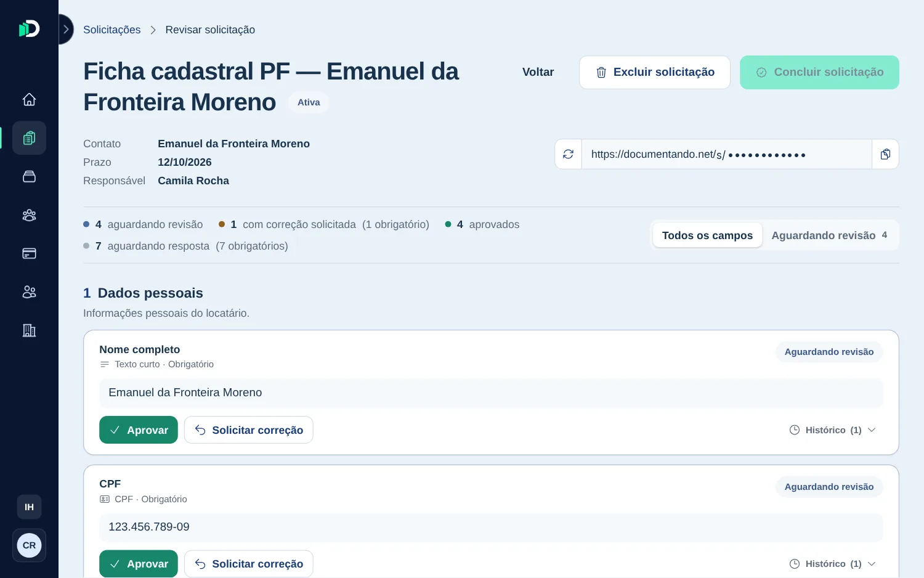Open the CR user avatar menu
Viewport: 924px width, 578px height.
[x=29, y=545]
